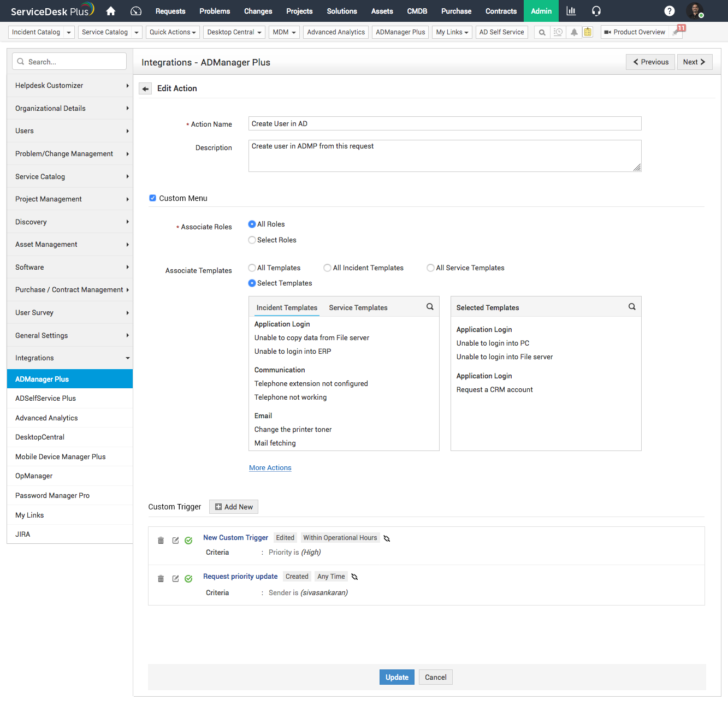Image resolution: width=728 pixels, height=706 pixels.
Task: Switch to the Incident Templates tab
Action: point(287,308)
